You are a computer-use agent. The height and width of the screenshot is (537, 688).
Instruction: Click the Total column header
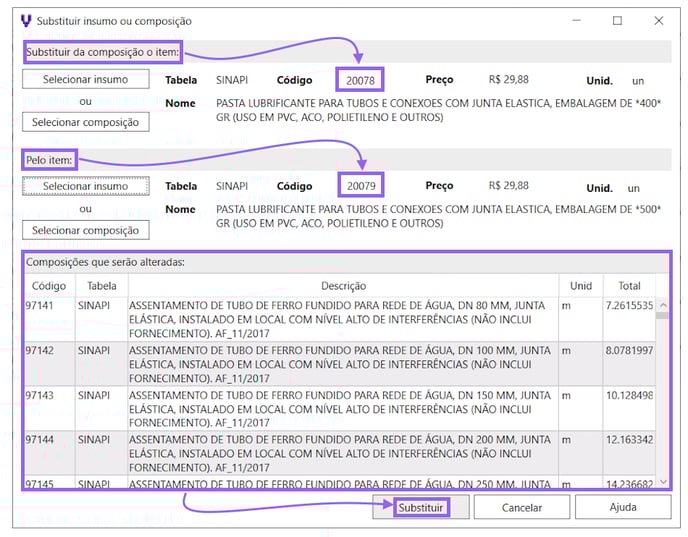coord(630,286)
